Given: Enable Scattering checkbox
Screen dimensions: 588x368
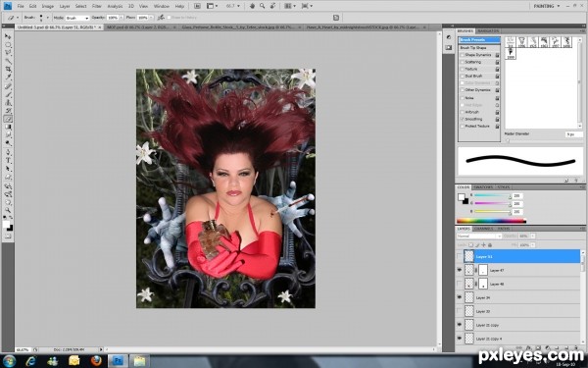Looking at the screenshot, I should 463,62.
